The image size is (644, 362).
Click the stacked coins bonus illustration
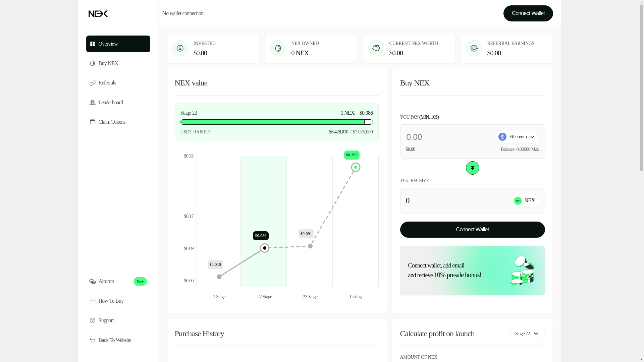tap(523, 270)
